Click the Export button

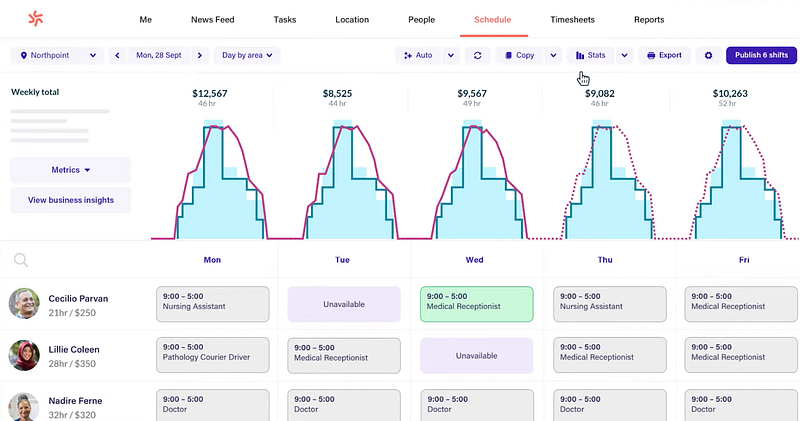(664, 56)
